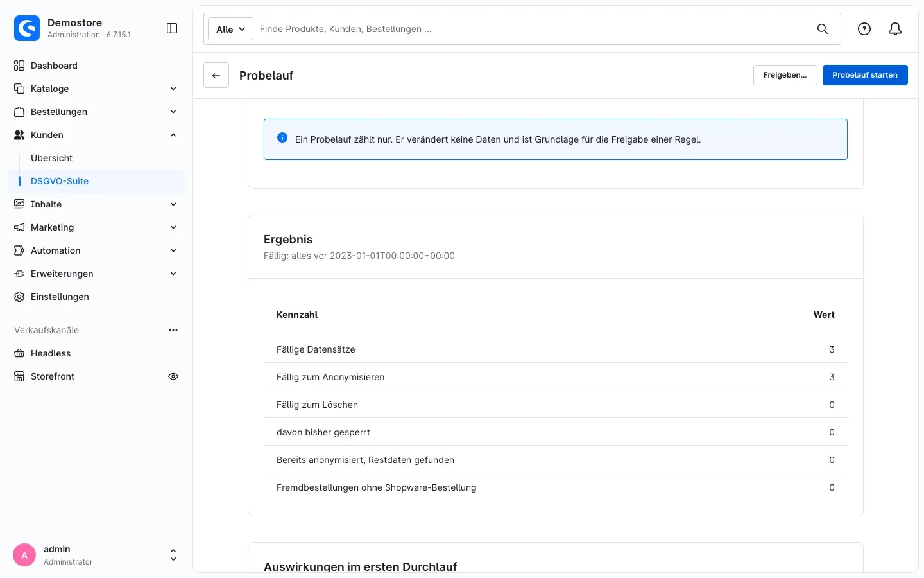Image resolution: width=924 pixels, height=578 pixels.
Task: Collapse the Kunden menu chevron
Action: pos(173,135)
